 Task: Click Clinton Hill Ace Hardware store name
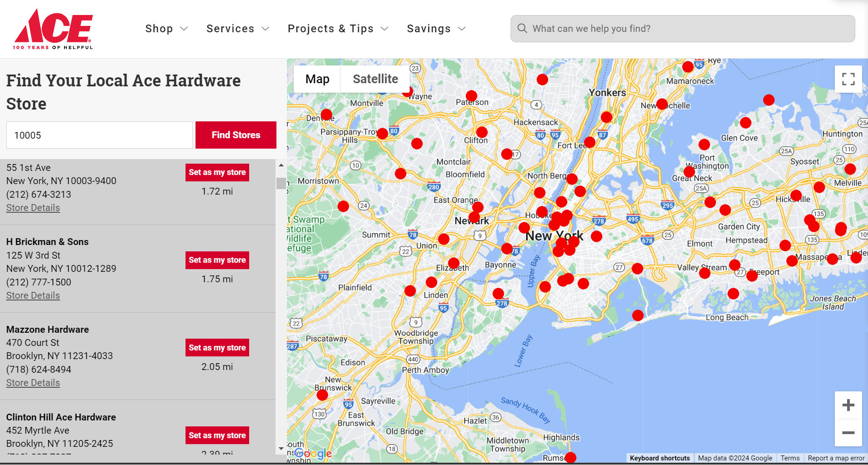coord(61,417)
